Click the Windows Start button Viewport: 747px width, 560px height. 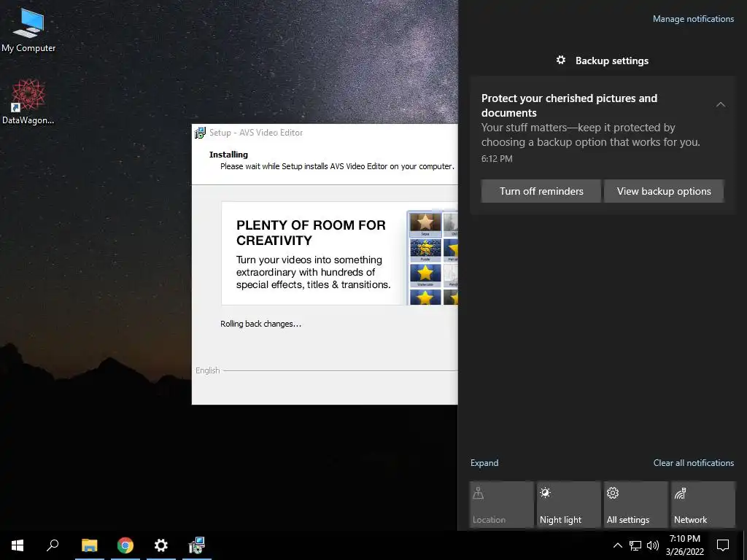pos(18,545)
